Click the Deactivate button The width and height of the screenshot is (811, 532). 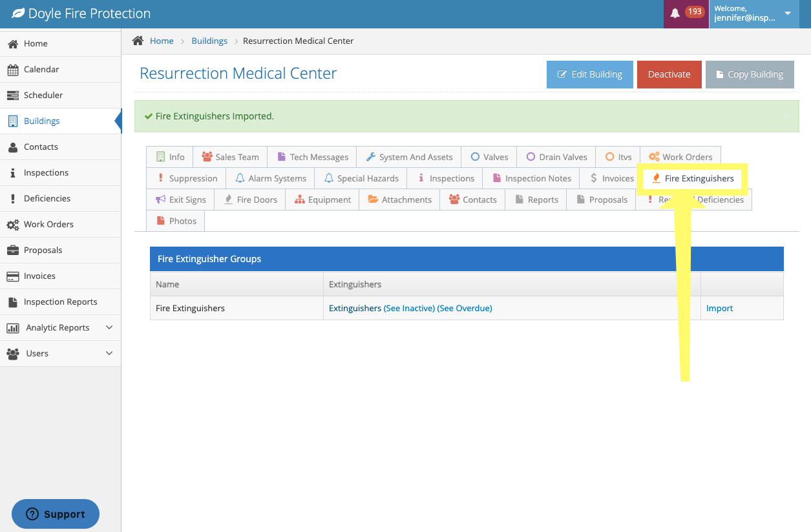pos(669,74)
